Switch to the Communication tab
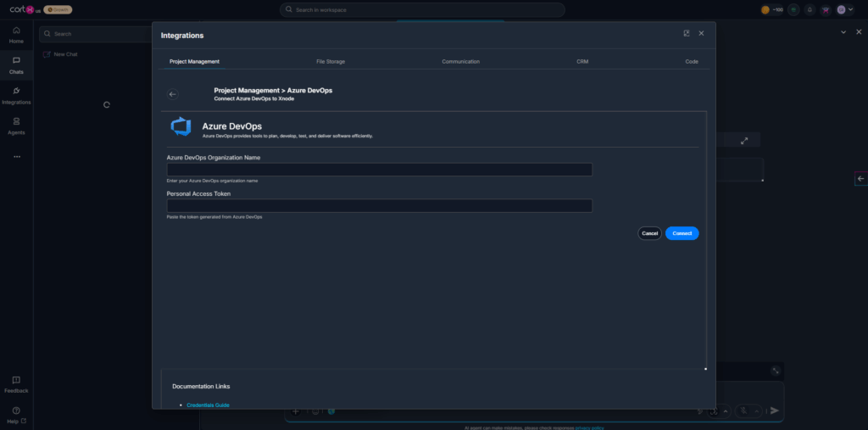 coord(460,62)
